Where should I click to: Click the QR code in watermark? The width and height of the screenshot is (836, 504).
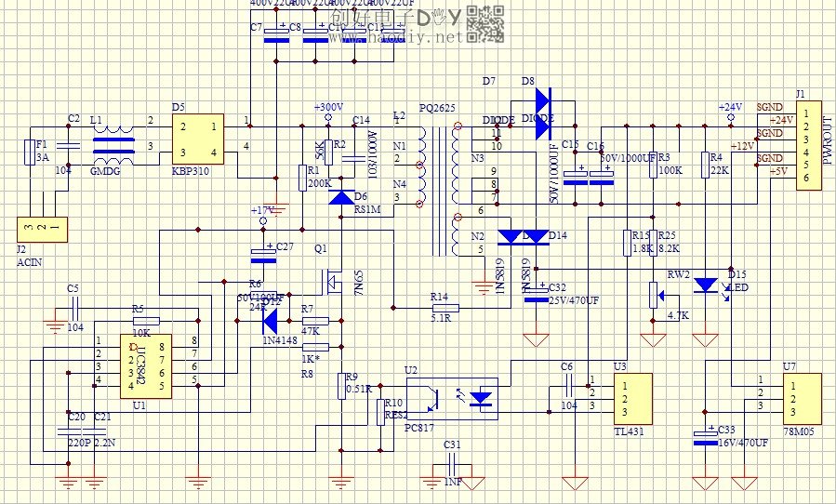[x=484, y=23]
